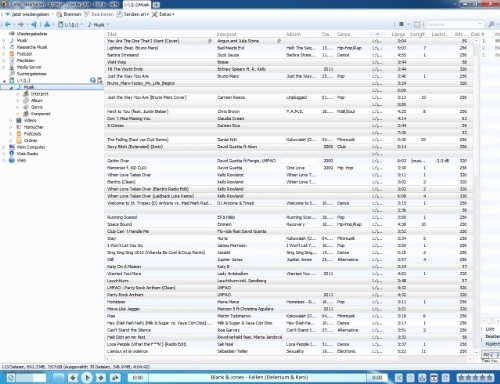Expand the Videos tree node
The image size is (500, 384).
[11, 120]
